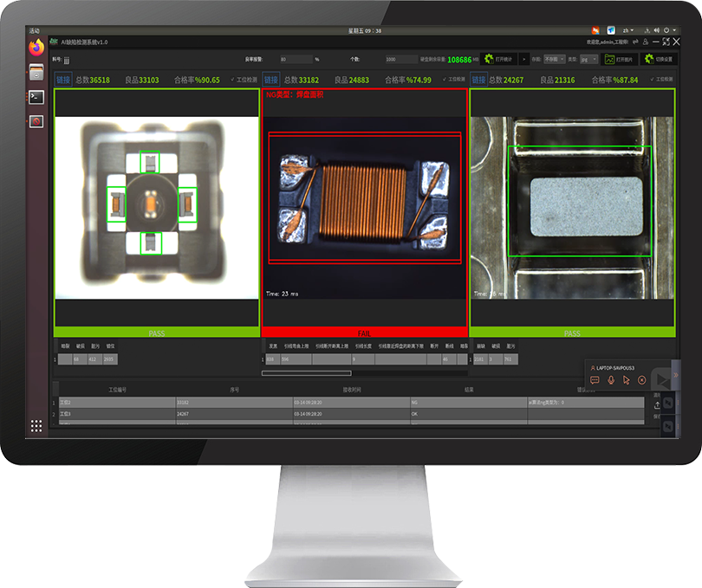Click the 良率报警 input field showing 80
702x588 pixels.
pyautogui.click(x=296, y=59)
